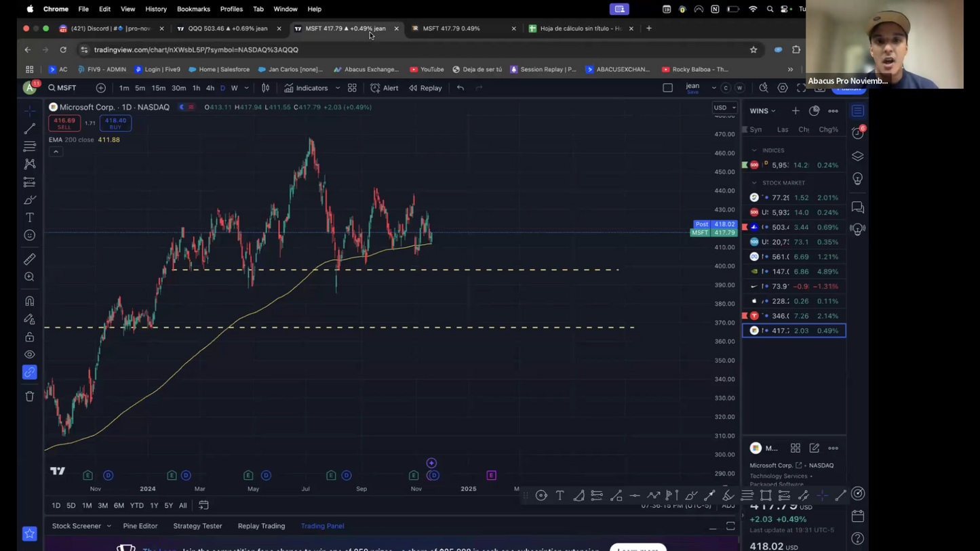This screenshot has height=551, width=980.
Task: Hide all drawings with the eye icon
Action: [30, 354]
